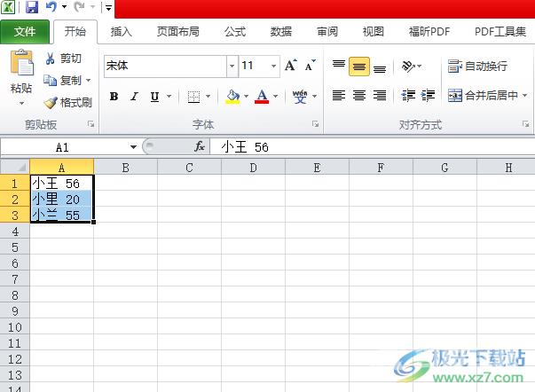Click the font name box showing 宋体
The image size is (535, 392).
coord(165,66)
